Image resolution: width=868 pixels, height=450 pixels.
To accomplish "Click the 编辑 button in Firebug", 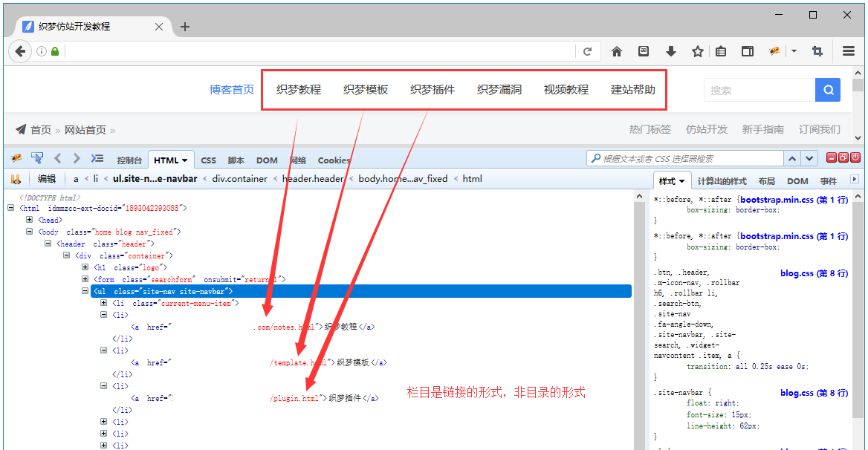I will point(47,178).
